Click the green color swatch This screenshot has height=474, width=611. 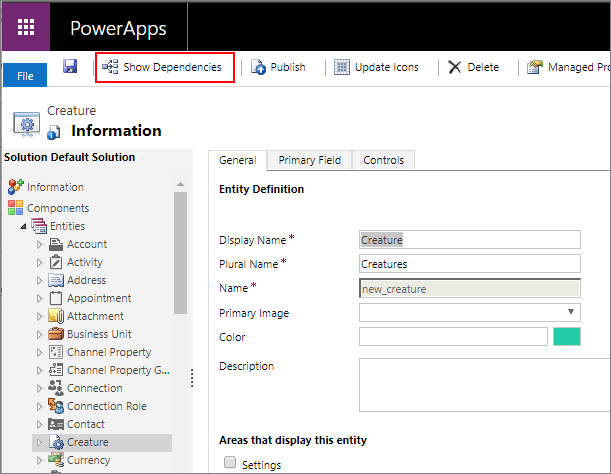567,336
